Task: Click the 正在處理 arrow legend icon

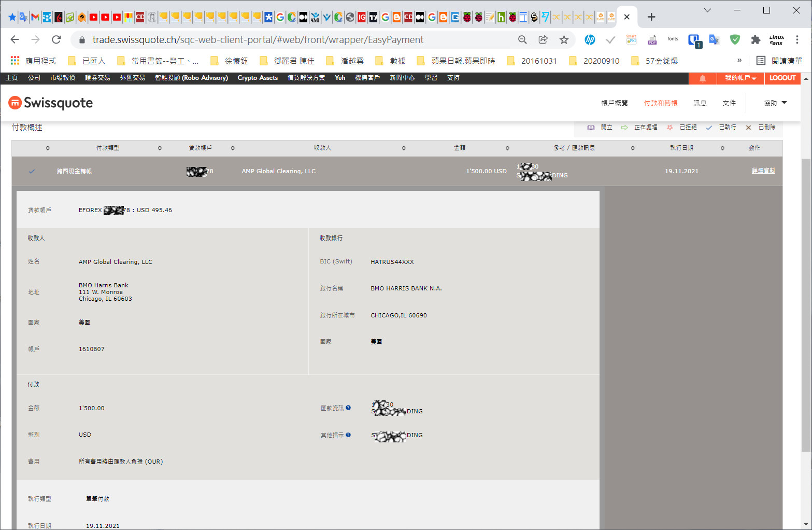Action: [624, 128]
